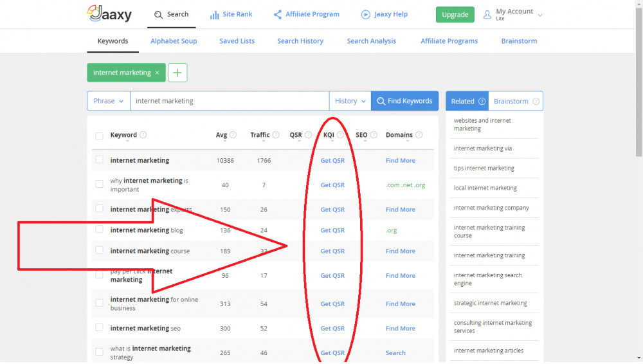Viewport: 643px width, 364px height.
Task: Click .org domain for 'internet marketing blog'
Action: point(391,230)
